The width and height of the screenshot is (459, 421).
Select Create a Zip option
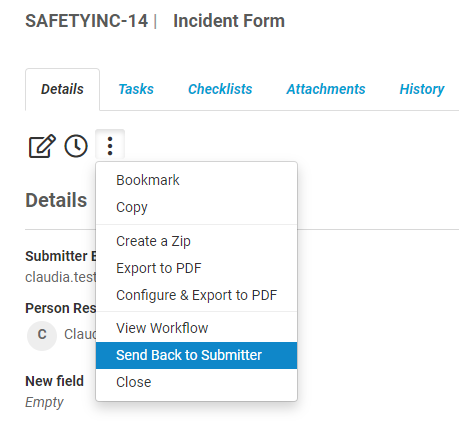(x=196, y=241)
